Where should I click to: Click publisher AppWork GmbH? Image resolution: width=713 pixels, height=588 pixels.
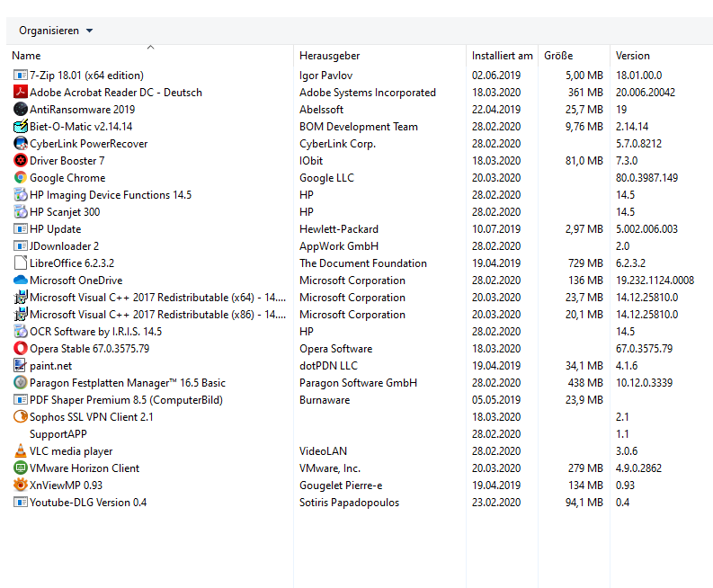(x=339, y=246)
